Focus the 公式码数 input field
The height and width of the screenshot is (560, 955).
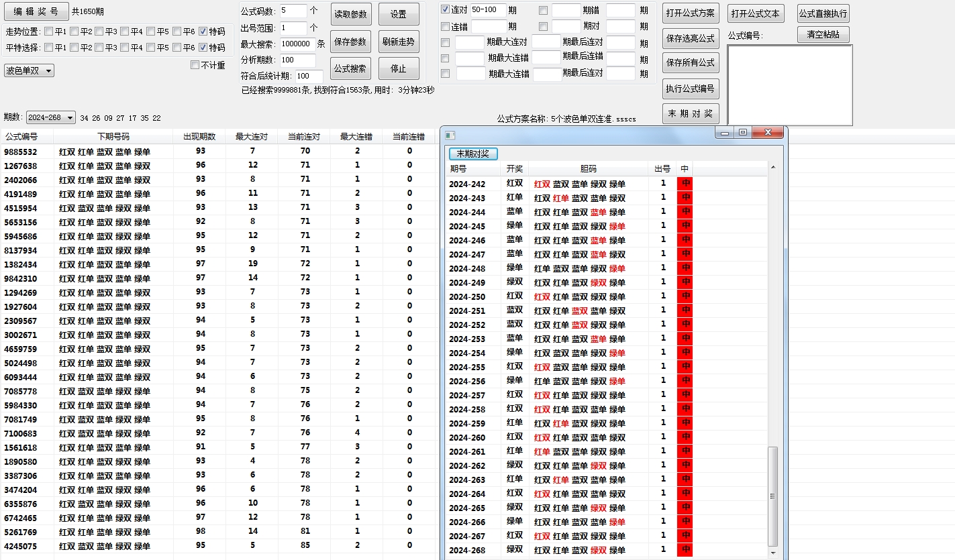(x=293, y=10)
